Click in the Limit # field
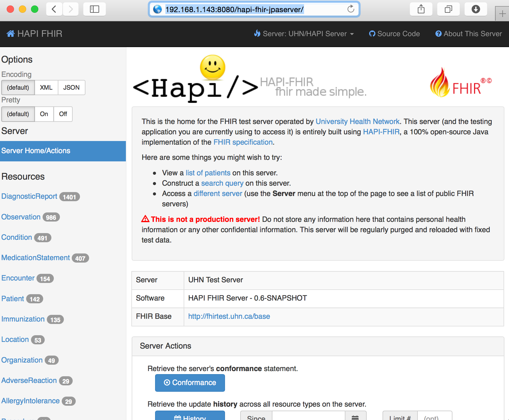The image size is (509, 420). [x=435, y=416]
